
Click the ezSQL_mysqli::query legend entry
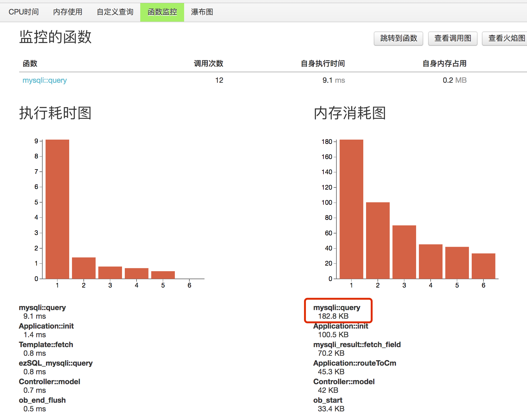(x=56, y=363)
